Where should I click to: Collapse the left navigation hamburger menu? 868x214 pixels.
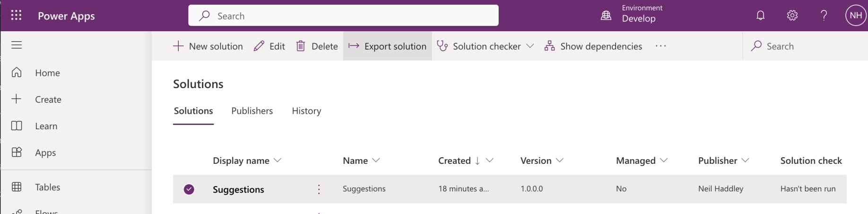pyautogui.click(x=17, y=45)
